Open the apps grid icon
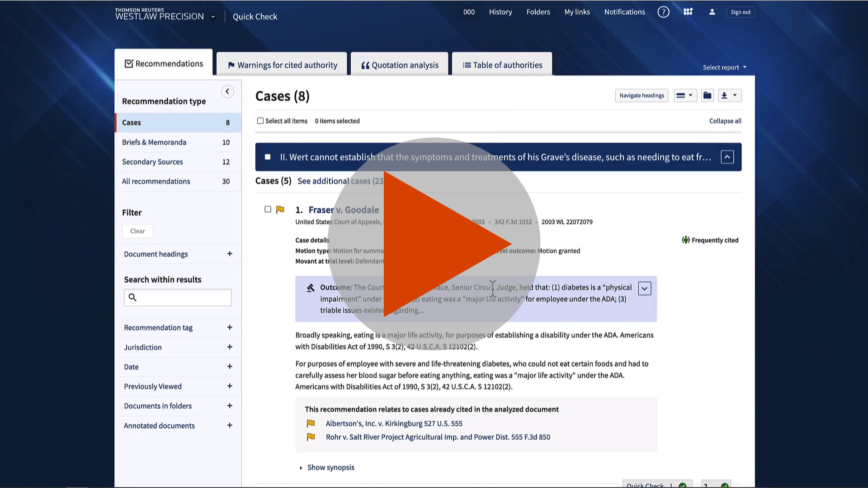The image size is (868, 488). click(x=688, y=12)
